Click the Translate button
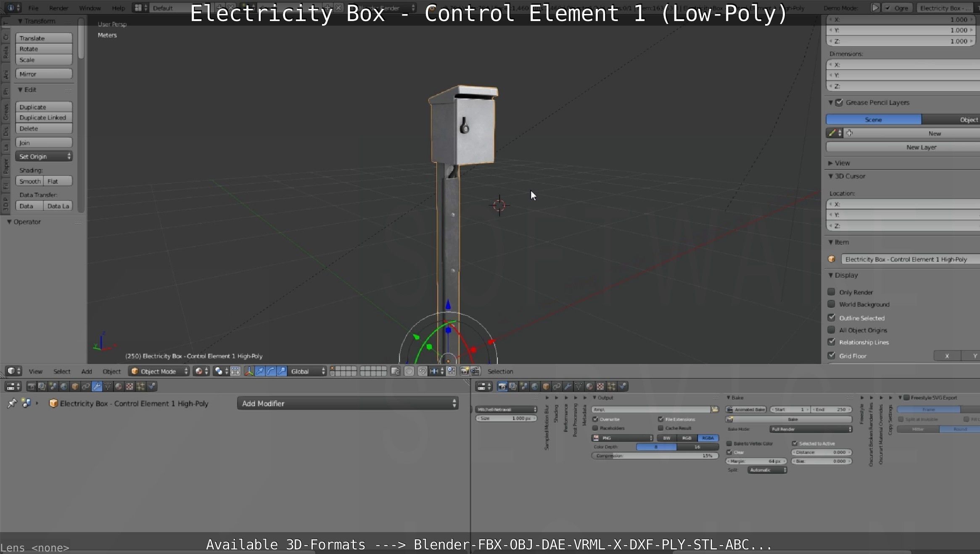Image resolution: width=980 pixels, height=554 pixels. [x=44, y=38]
